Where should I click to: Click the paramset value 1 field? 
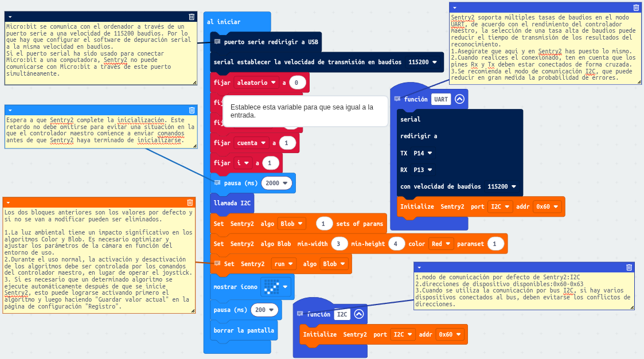tap(495, 244)
